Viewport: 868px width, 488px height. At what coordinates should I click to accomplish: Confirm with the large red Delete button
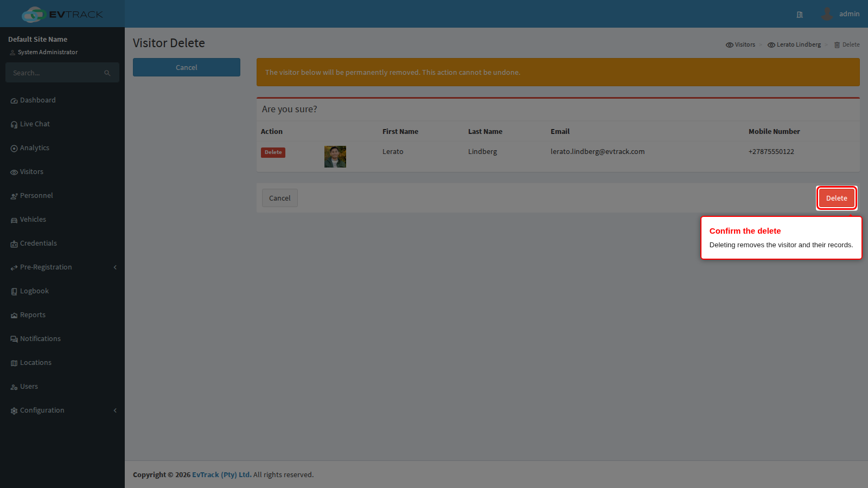837,198
